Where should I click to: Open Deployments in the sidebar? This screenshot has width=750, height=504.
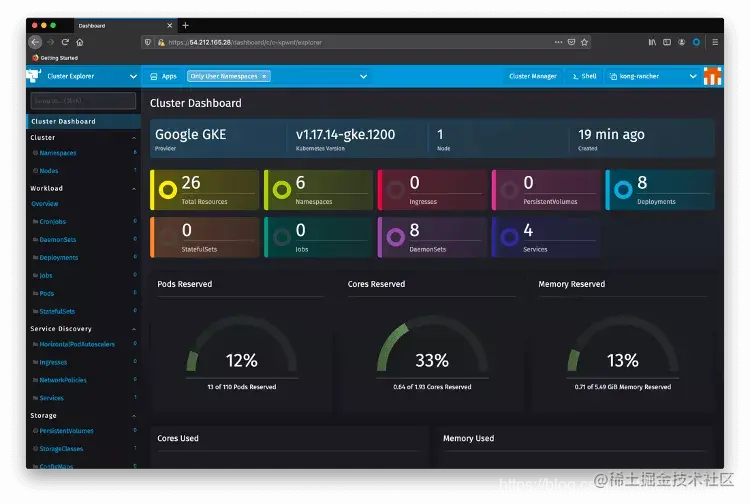tap(58, 258)
